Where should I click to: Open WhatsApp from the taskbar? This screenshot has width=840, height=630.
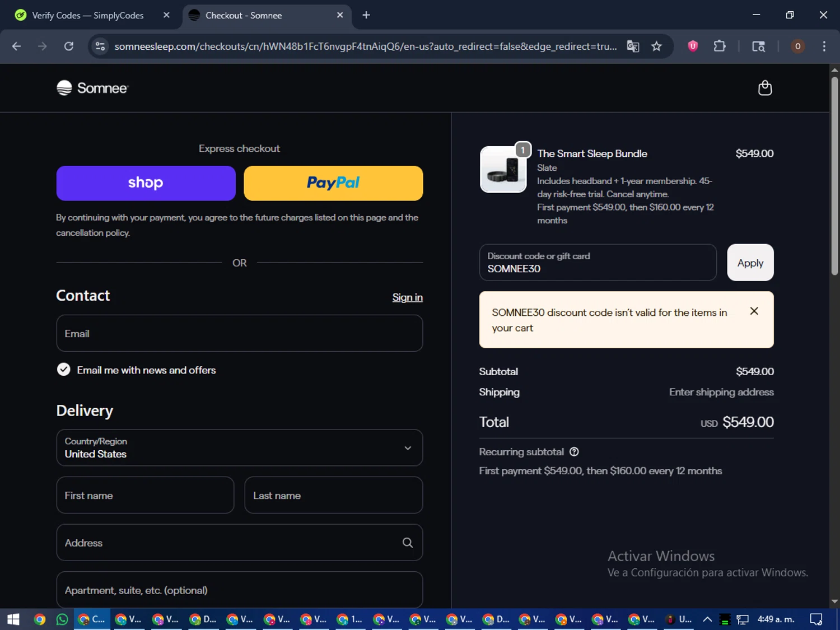click(62, 619)
